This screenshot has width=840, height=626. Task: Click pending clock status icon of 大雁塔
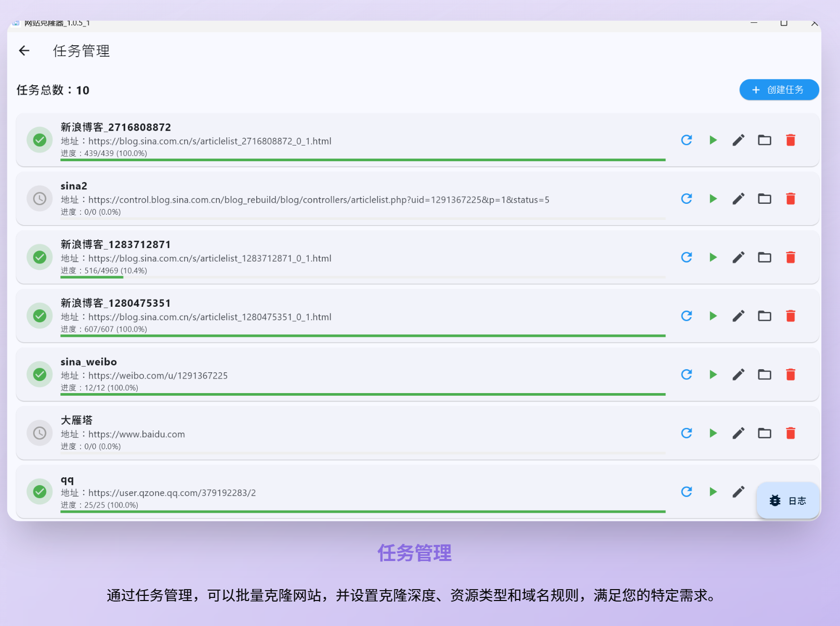[x=40, y=433]
